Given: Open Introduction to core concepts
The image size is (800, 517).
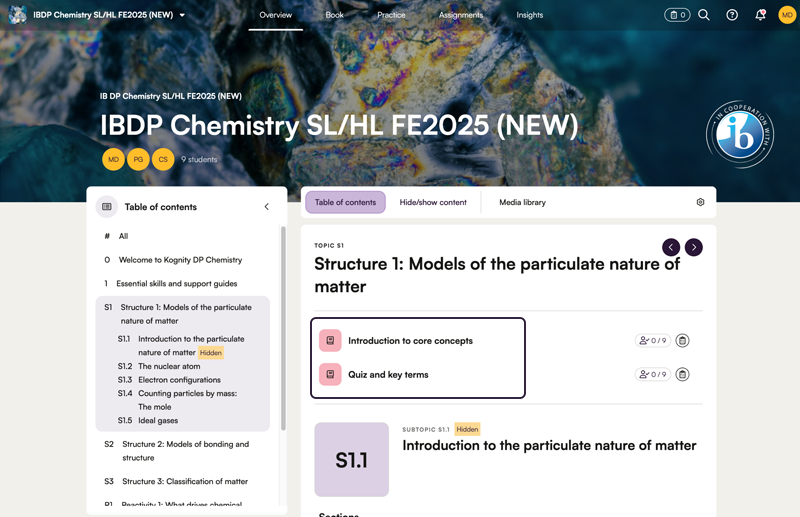Looking at the screenshot, I should click(410, 340).
